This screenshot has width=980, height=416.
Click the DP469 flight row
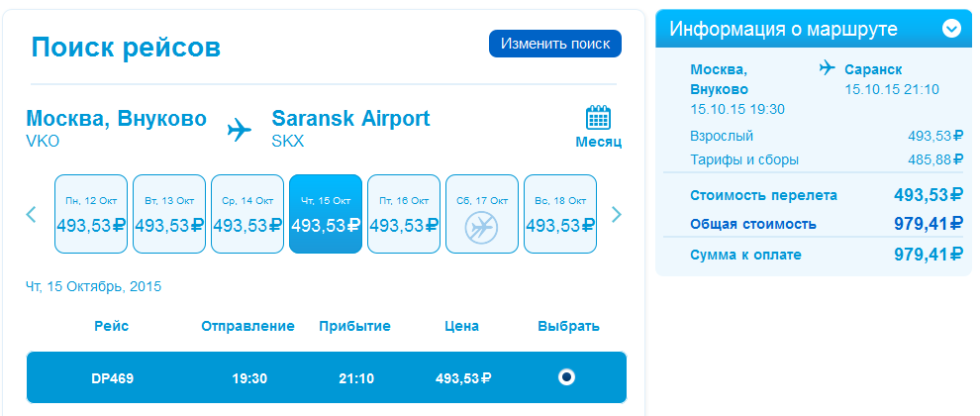[x=327, y=377]
